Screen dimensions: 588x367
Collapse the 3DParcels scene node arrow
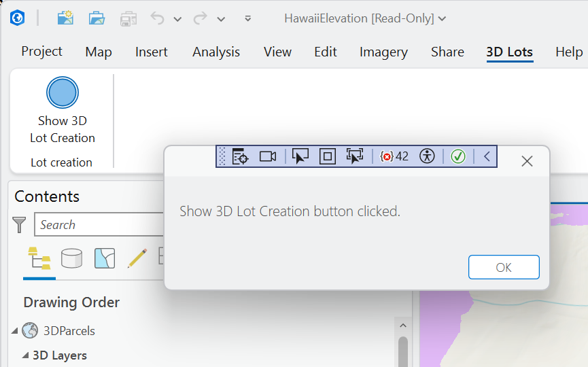(15, 331)
